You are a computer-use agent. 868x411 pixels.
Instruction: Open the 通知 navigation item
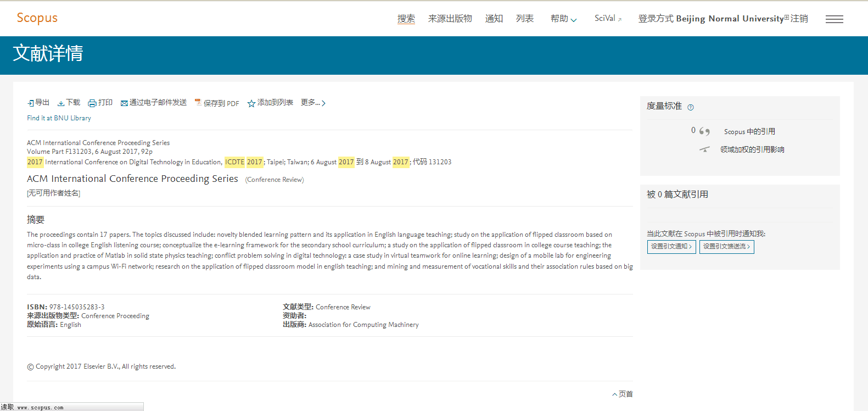(494, 19)
